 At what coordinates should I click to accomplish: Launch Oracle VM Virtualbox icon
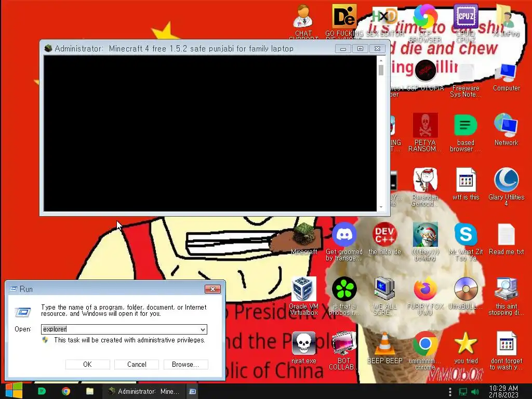[303, 296]
